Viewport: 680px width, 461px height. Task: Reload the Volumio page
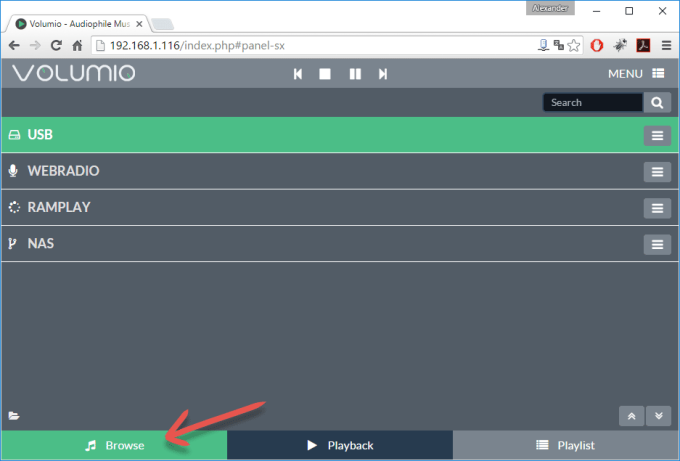point(56,46)
